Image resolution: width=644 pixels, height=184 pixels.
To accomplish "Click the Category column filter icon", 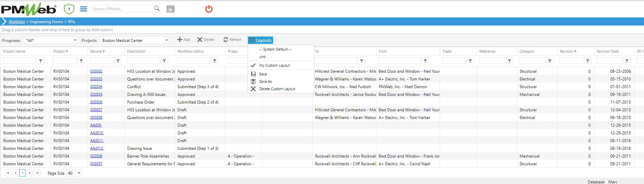I will 550,61.
